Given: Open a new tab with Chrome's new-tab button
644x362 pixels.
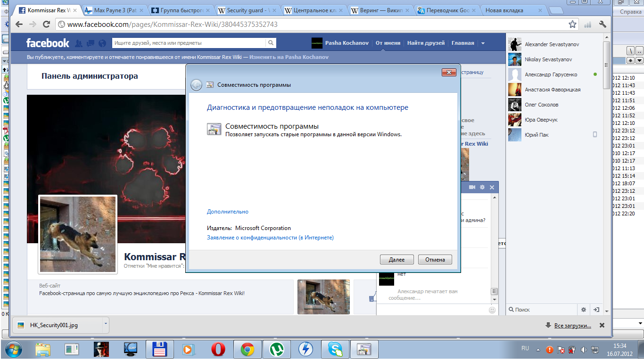Looking at the screenshot, I should (556, 11).
